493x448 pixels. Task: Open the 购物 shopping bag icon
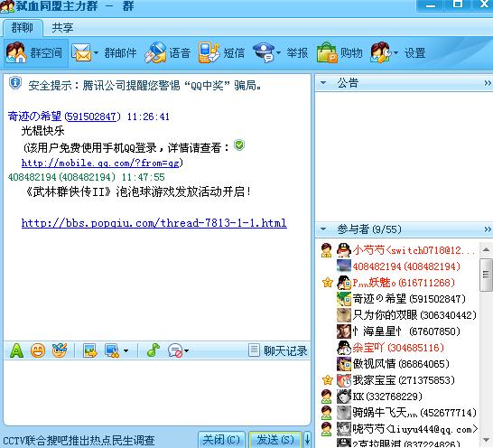pyautogui.click(x=327, y=52)
